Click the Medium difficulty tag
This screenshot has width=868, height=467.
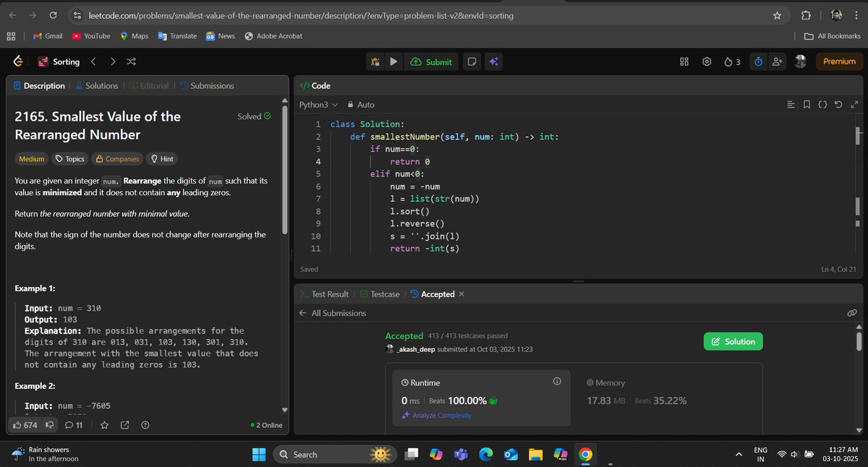tap(31, 159)
